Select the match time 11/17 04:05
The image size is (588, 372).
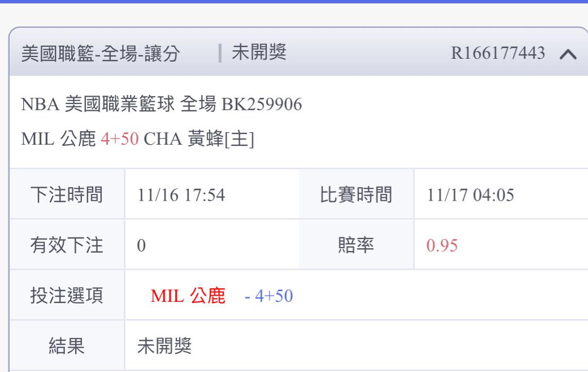470,195
